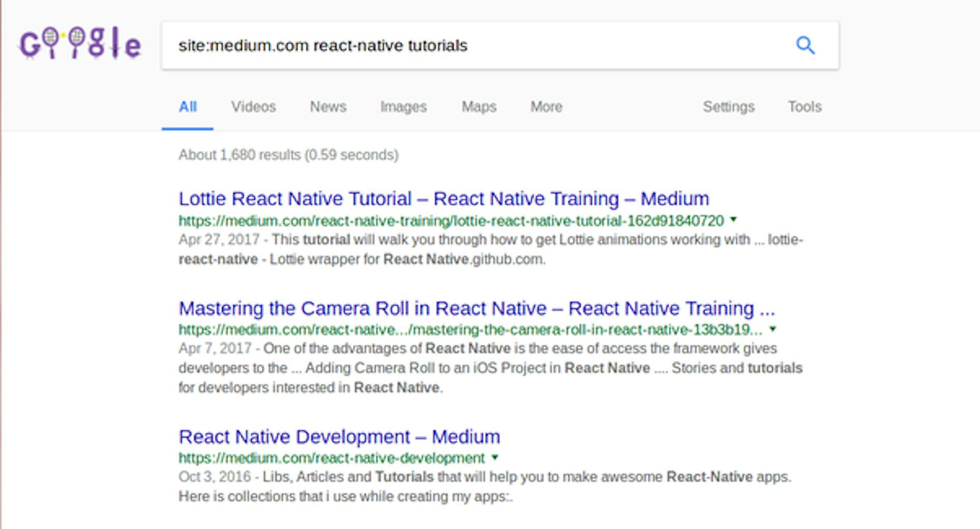Click the mastering-the-camera-roll green URL
Viewport: 980px width, 529px height.
(470, 330)
